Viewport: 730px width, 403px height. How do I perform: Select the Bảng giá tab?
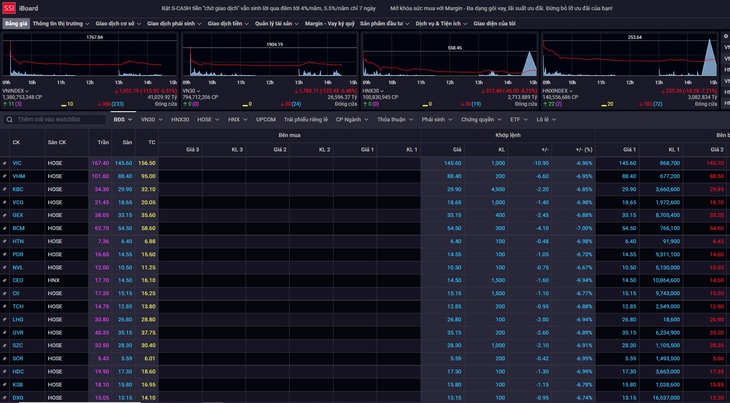tap(16, 23)
